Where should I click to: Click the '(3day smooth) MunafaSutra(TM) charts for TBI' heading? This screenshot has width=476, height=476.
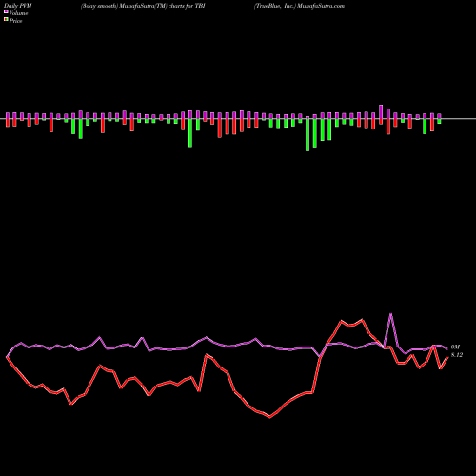(x=143, y=6)
